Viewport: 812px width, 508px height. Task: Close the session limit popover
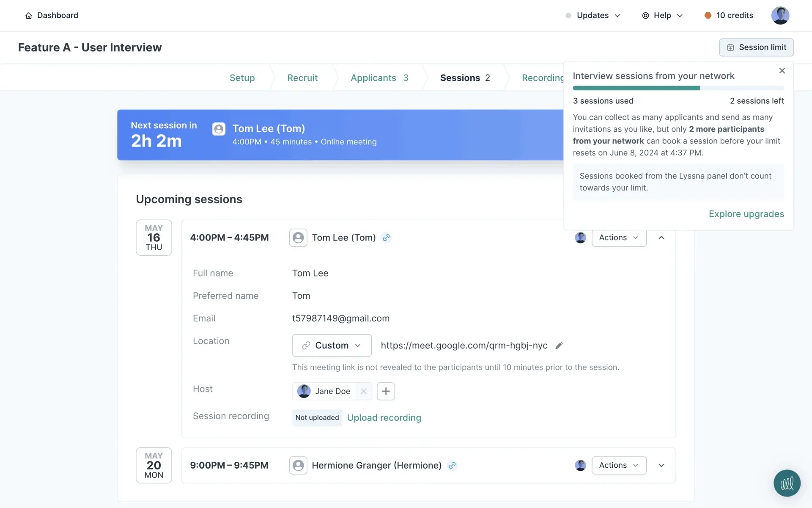pos(782,71)
